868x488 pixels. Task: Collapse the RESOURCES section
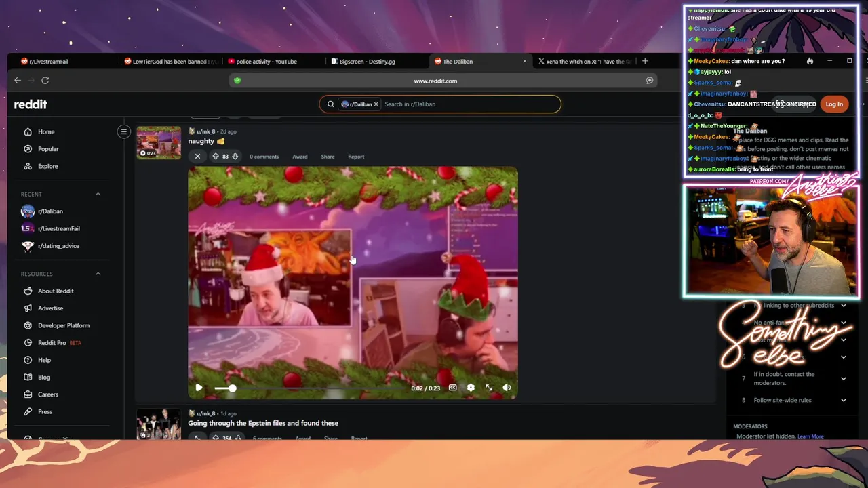point(98,274)
